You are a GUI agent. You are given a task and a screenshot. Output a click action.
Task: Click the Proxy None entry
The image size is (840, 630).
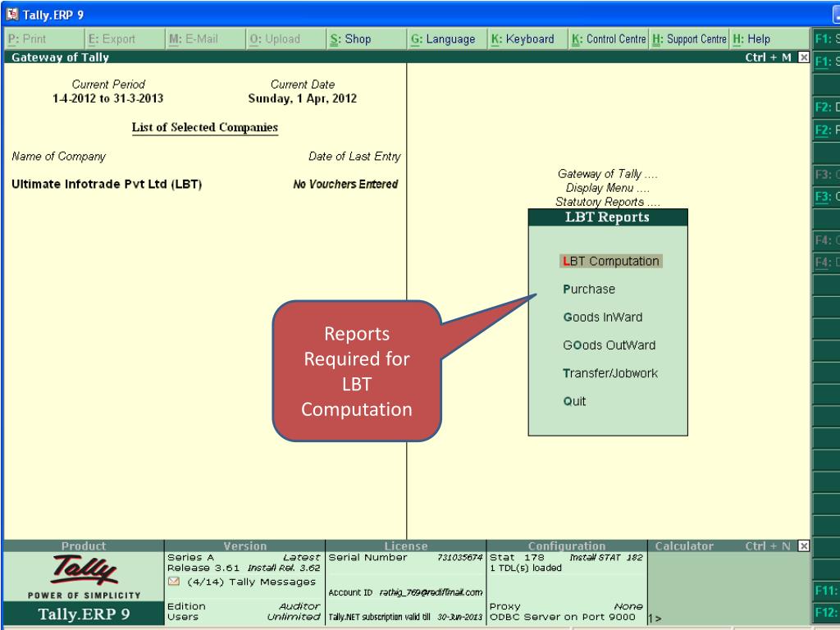[566, 606]
